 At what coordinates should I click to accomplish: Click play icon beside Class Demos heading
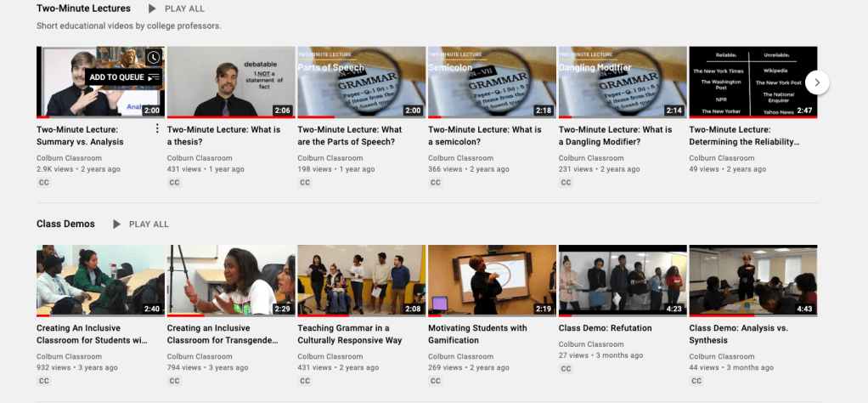click(x=116, y=224)
